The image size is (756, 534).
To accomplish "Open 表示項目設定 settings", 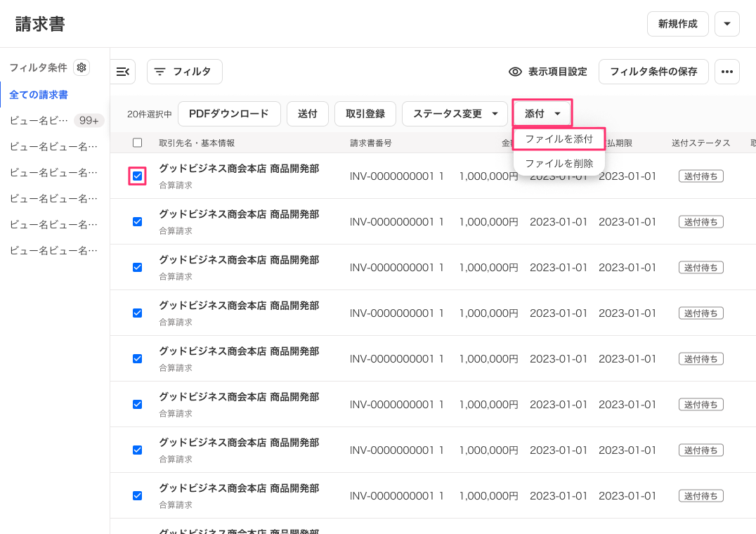I will click(x=548, y=72).
